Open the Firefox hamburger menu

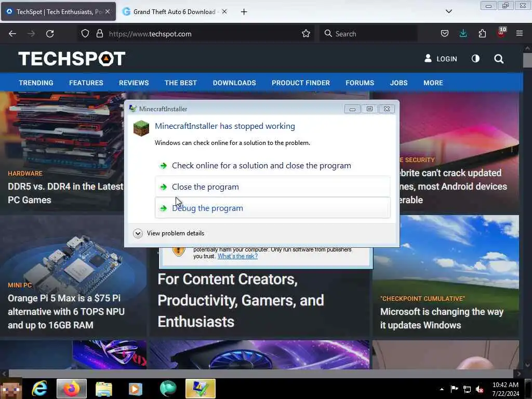pos(520,33)
